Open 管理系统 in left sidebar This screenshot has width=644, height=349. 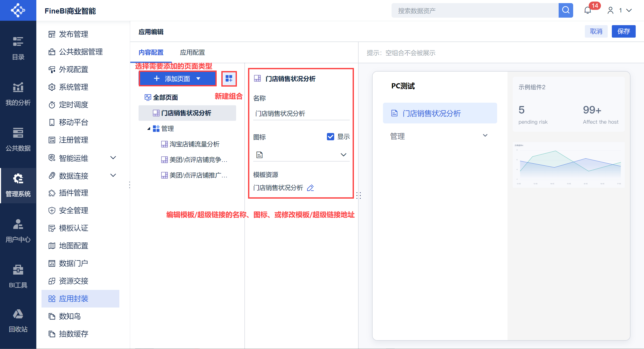point(18,185)
